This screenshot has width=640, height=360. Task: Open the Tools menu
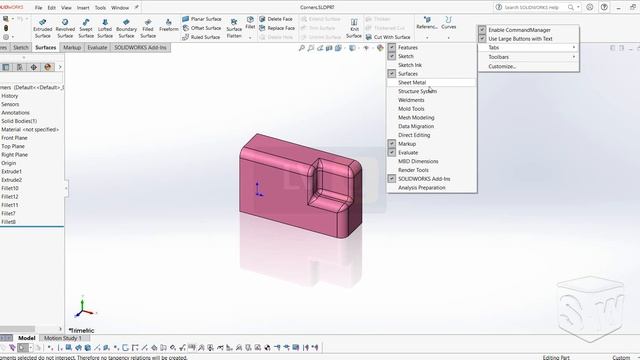click(100, 8)
